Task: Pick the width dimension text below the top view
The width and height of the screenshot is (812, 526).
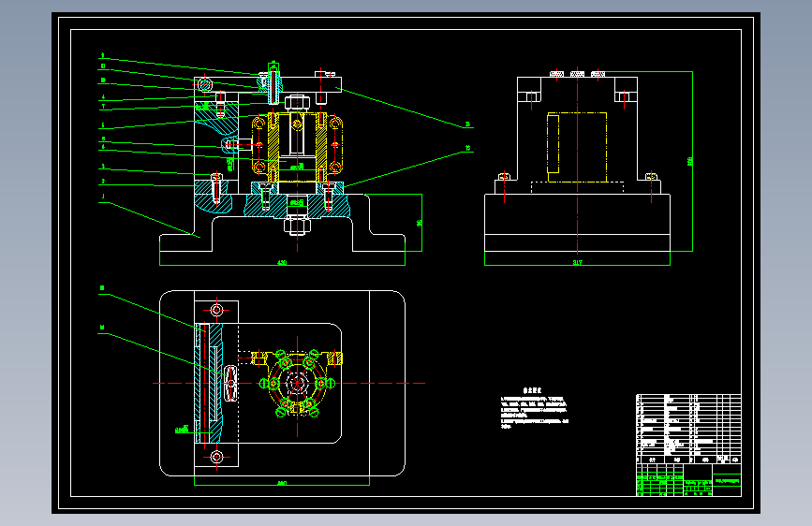Action: click(x=282, y=483)
